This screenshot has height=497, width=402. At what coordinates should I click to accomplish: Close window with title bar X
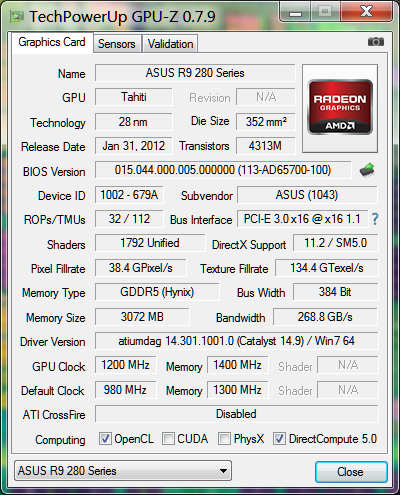(x=367, y=12)
